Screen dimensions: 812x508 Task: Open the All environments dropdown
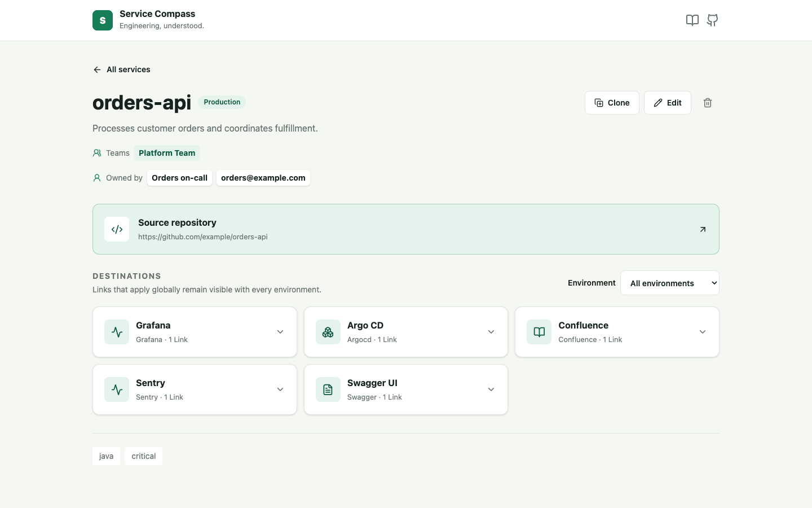[x=670, y=283]
